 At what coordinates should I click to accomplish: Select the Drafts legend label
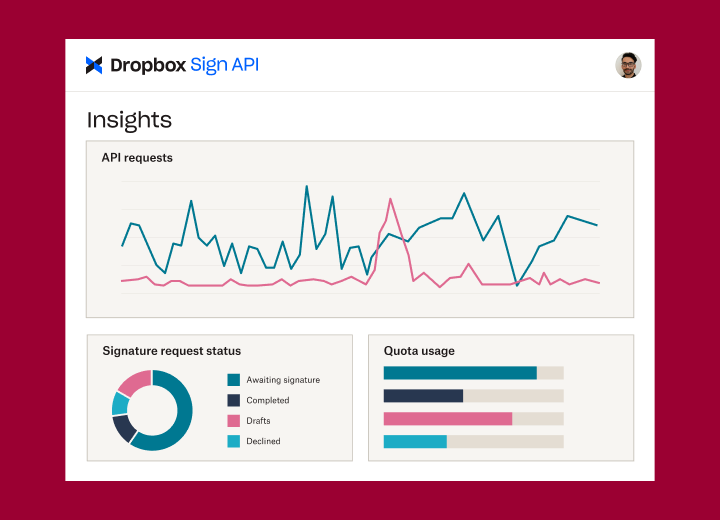click(x=258, y=421)
